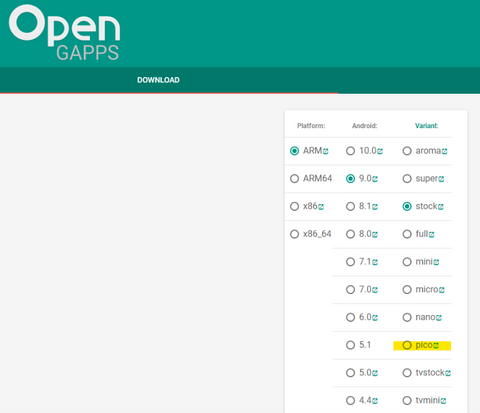480x413 pixels.
Task: Choose Android 7.0 radio button
Action: (350, 289)
